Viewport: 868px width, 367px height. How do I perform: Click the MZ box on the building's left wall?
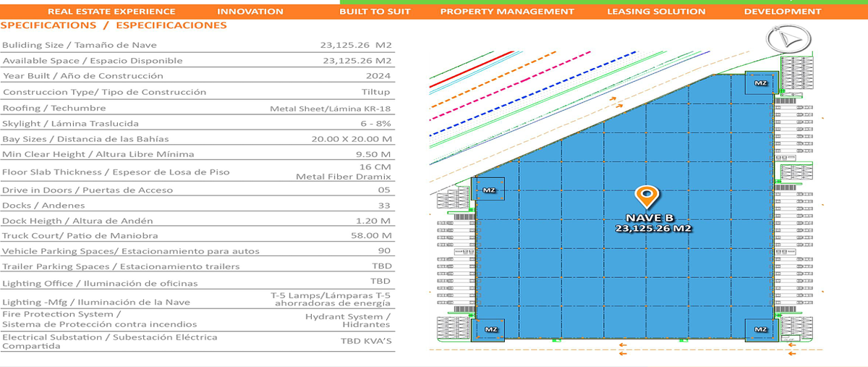click(x=489, y=190)
